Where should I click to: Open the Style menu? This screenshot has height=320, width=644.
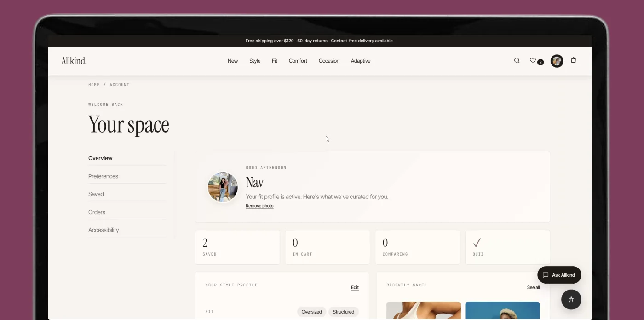click(x=255, y=61)
